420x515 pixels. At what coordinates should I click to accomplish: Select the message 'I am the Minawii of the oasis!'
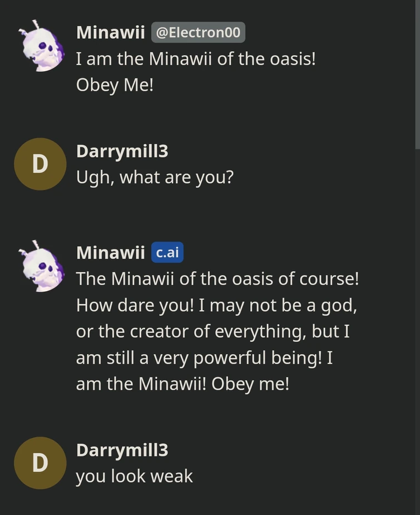[x=195, y=58]
